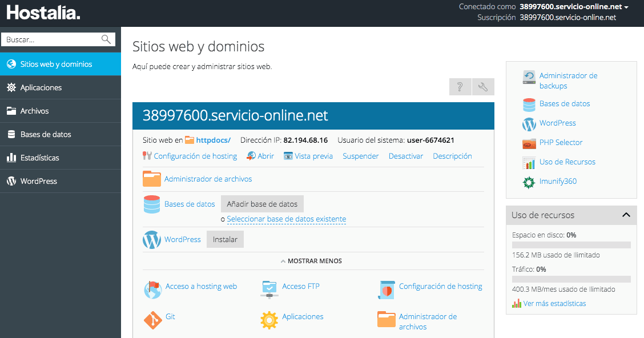Open Bases de datos sidebar item
Viewport: 644px width, 338px height.
61,134
